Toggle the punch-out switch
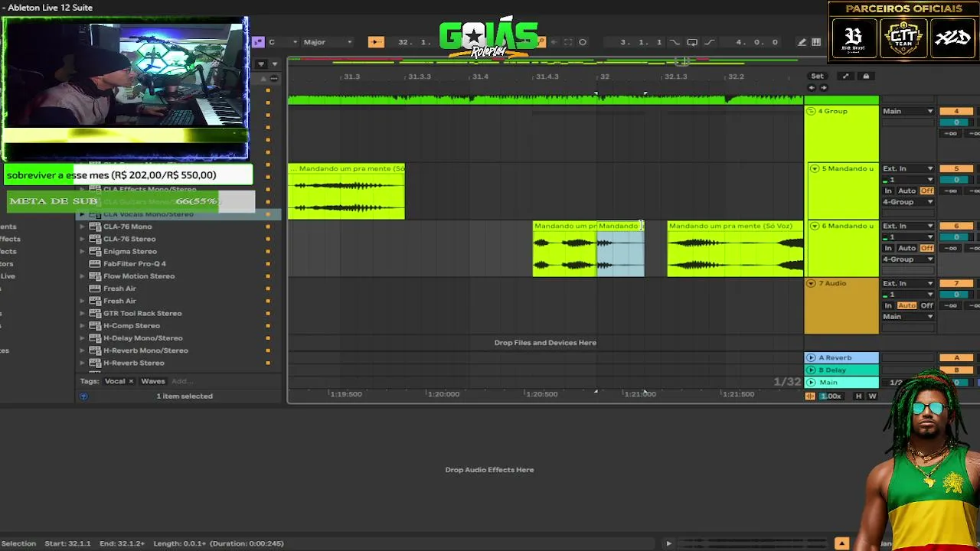Screen dimensions: 980x551 (710, 42)
